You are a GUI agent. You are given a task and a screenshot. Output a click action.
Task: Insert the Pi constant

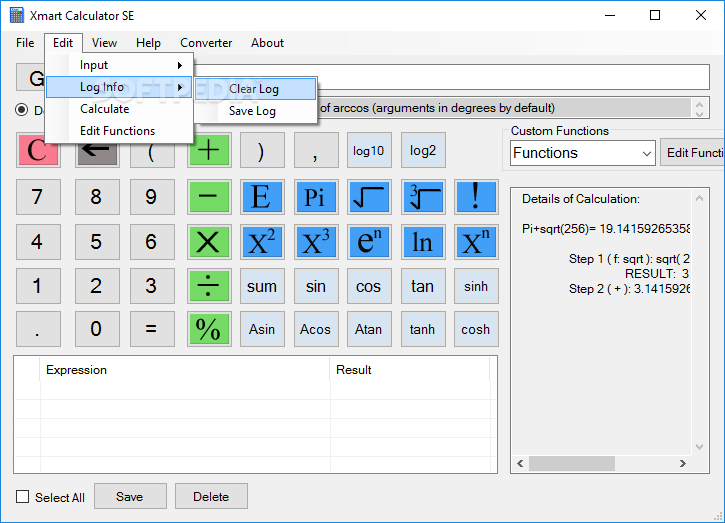pos(315,197)
